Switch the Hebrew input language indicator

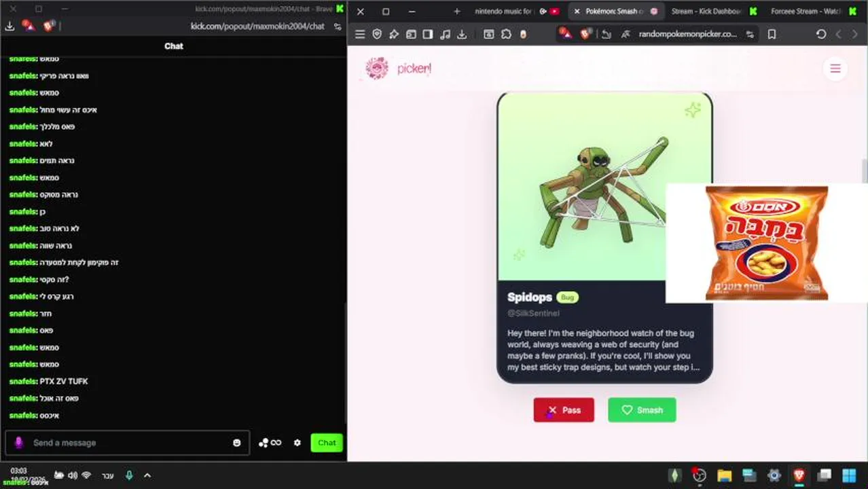(x=107, y=475)
